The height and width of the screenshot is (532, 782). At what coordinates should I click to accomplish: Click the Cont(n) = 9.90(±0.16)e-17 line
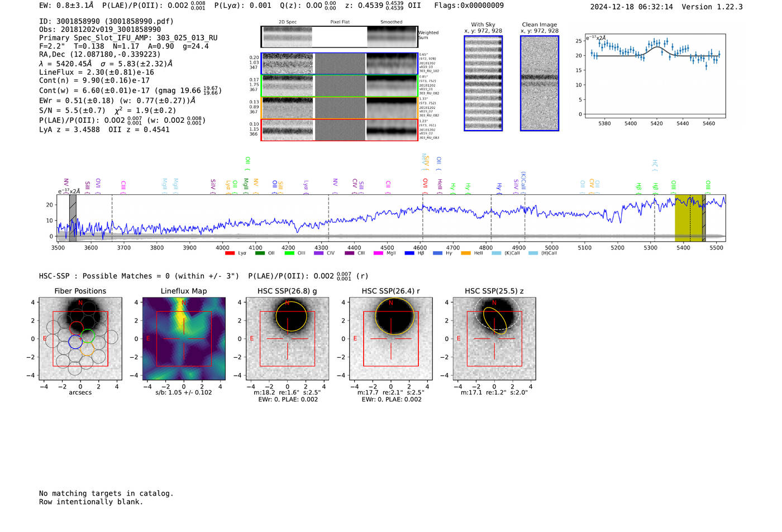coord(94,80)
